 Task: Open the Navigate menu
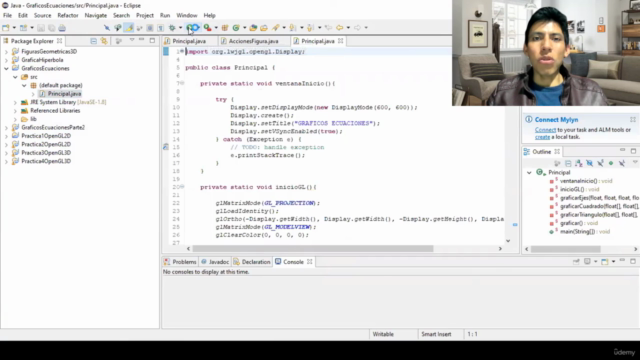tap(96, 15)
